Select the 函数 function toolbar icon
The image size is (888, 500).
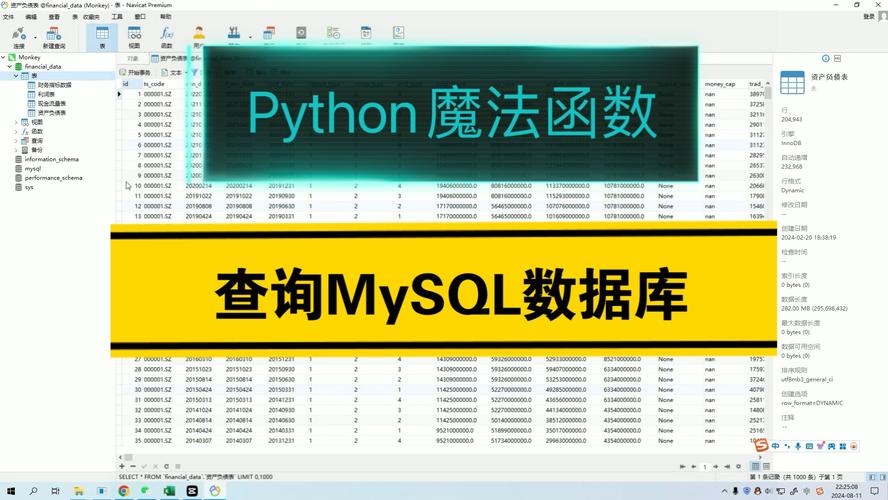pos(166,37)
